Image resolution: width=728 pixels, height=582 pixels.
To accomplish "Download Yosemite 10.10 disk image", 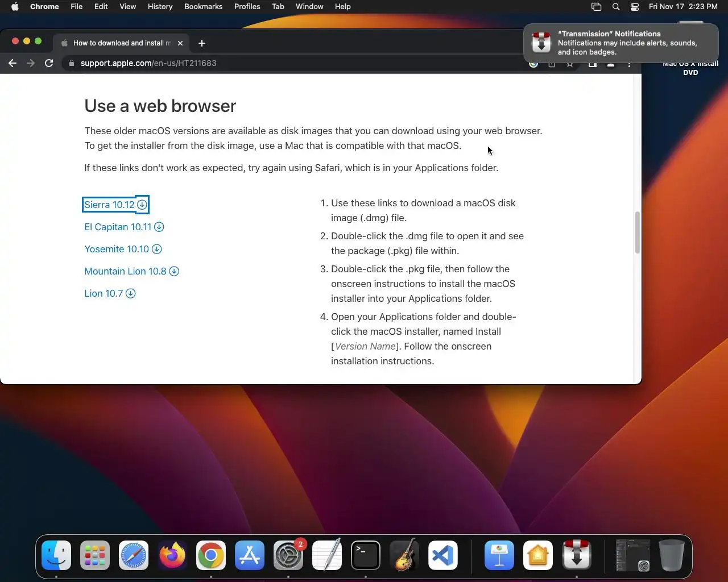I will click(123, 249).
